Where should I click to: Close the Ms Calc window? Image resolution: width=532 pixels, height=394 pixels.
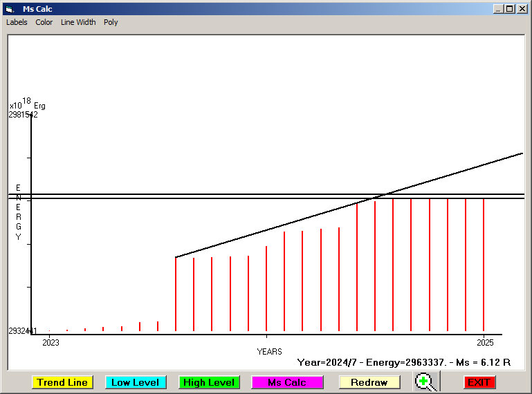[522, 9]
